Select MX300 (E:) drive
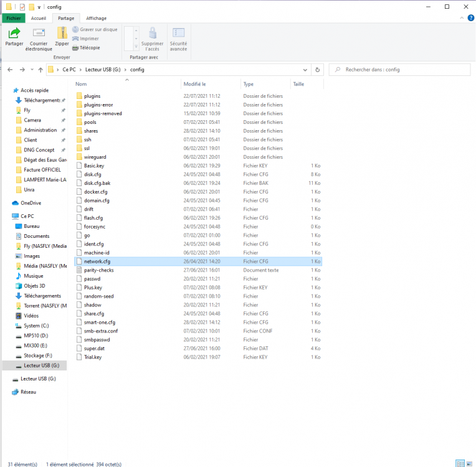 coord(36,346)
